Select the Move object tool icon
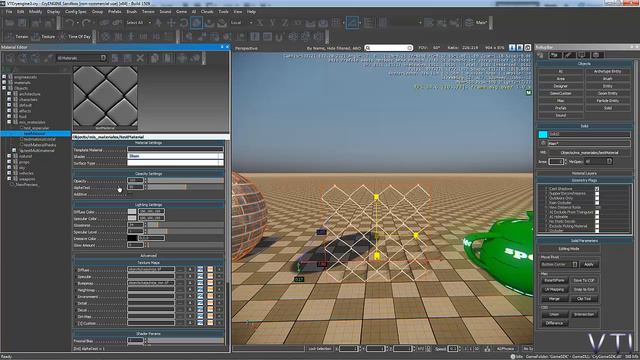This screenshot has width=640, height=360. [x=171, y=23]
